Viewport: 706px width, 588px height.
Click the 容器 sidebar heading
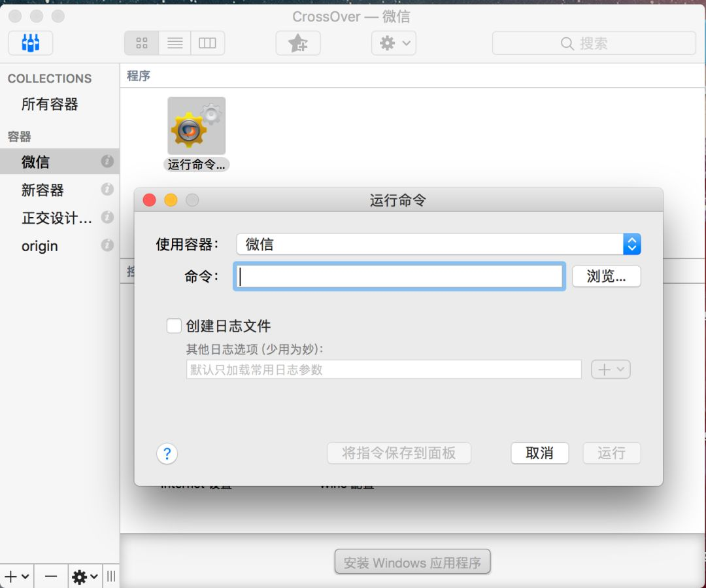(x=20, y=137)
